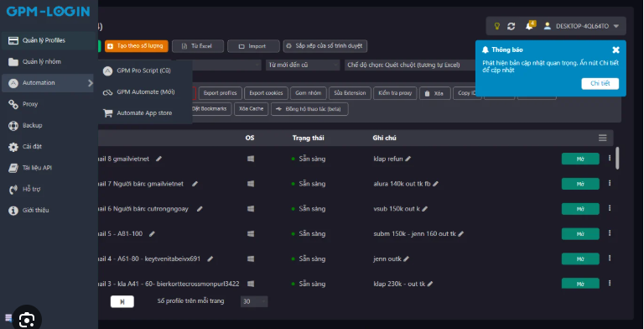More options for subm 150k row
The image size is (644, 329).
(610, 233)
